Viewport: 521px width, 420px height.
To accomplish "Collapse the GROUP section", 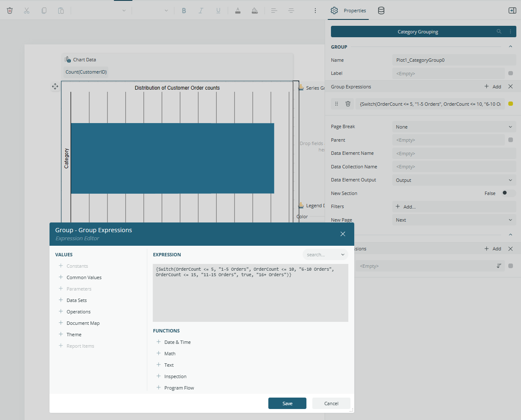I will tap(510, 47).
